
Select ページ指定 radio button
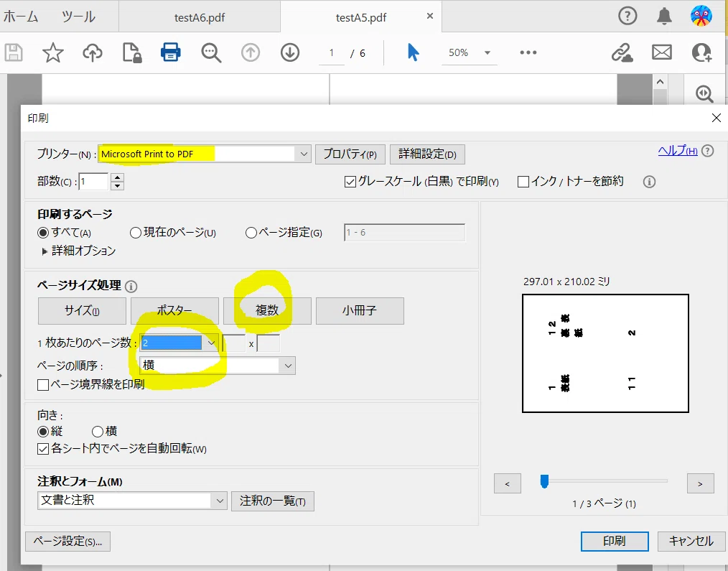point(251,233)
